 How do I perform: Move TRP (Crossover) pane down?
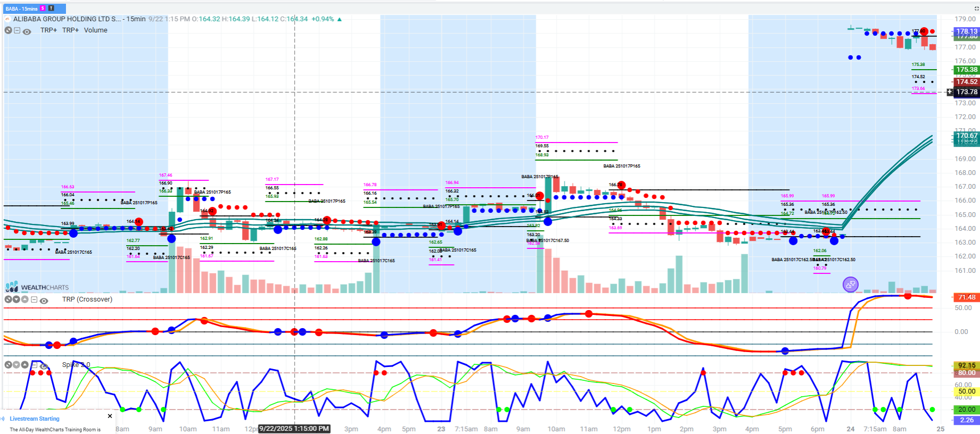tap(16, 299)
